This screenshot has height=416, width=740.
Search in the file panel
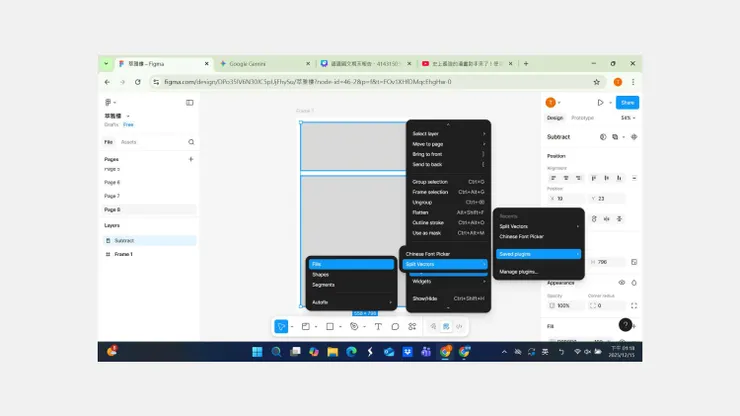pyautogui.click(x=191, y=142)
